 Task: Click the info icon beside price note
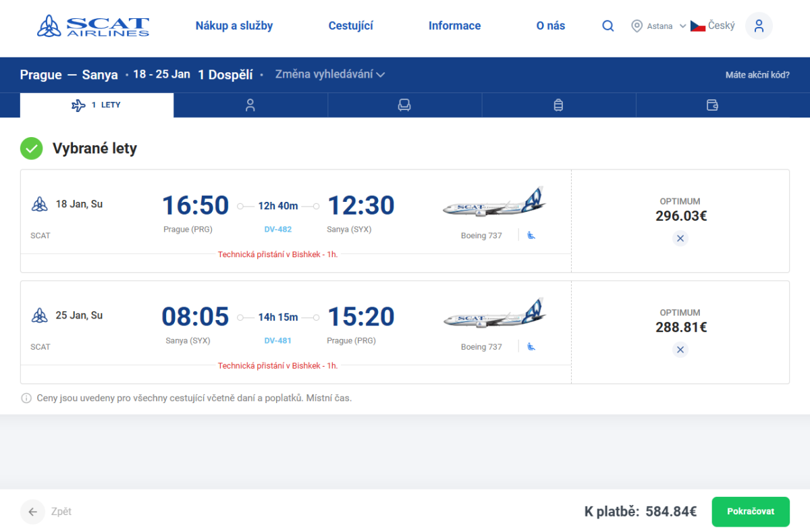point(26,398)
